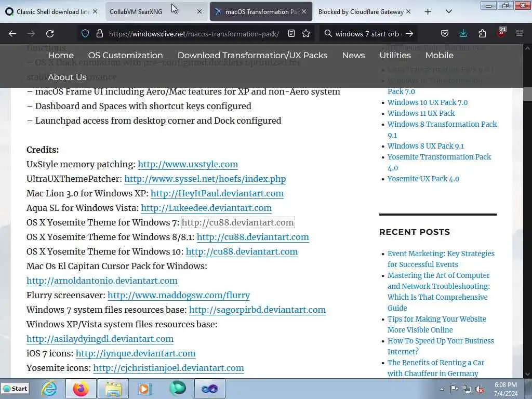Open the Home menu item

61,55
